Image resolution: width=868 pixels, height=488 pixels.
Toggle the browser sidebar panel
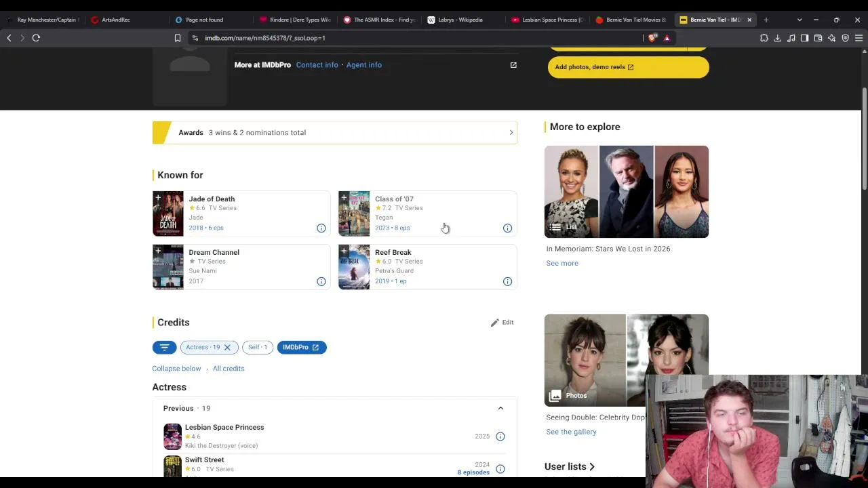pos(805,38)
